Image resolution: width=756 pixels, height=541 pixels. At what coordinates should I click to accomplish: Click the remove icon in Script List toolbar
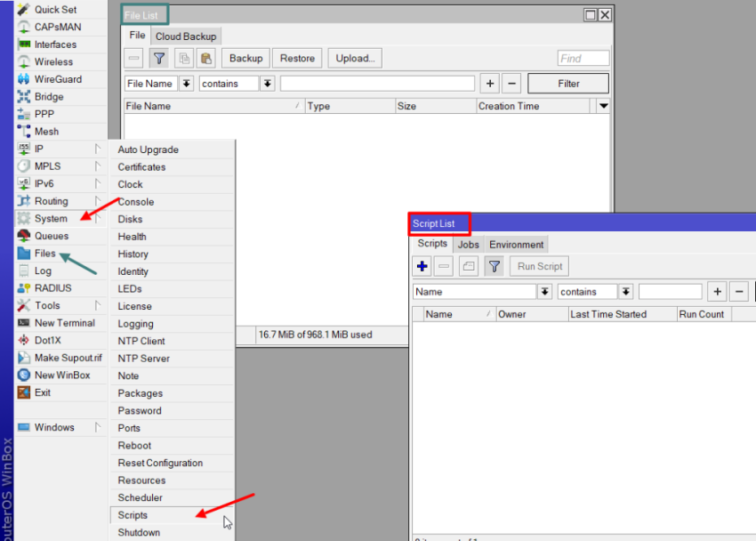click(x=444, y=266)
